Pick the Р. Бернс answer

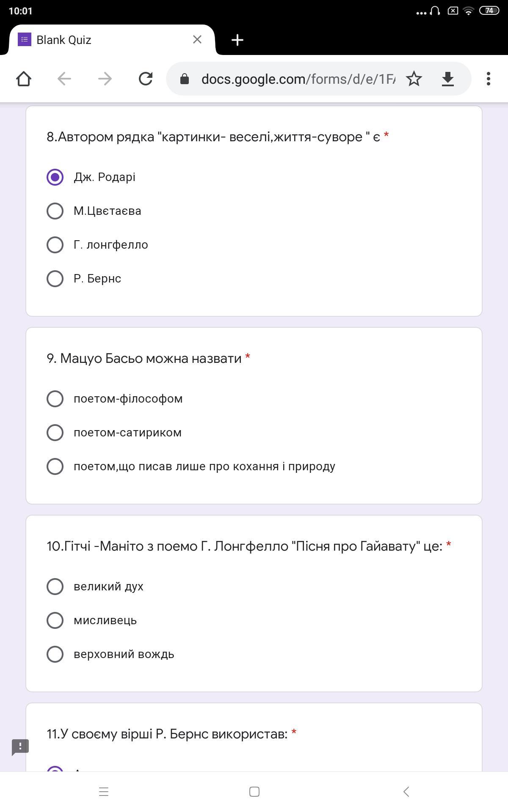click(x=55, y=279)
